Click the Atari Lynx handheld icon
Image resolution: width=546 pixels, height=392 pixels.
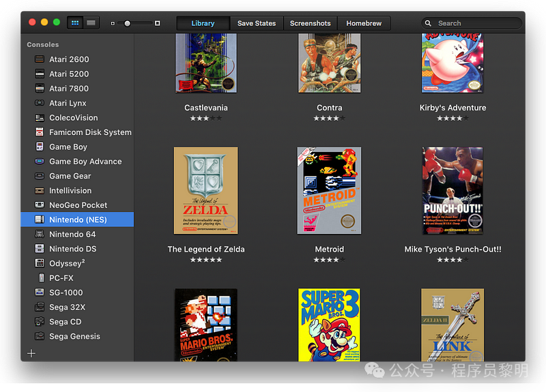tap(40, 103)
